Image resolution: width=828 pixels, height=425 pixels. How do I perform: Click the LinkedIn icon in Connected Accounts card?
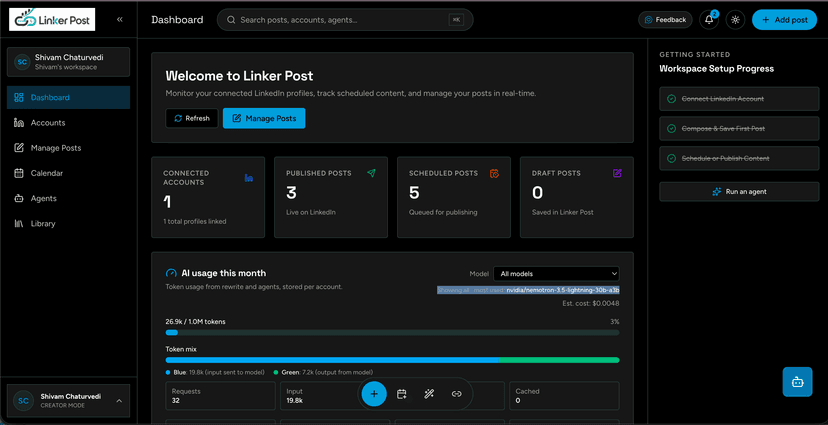tap(249, 178)
